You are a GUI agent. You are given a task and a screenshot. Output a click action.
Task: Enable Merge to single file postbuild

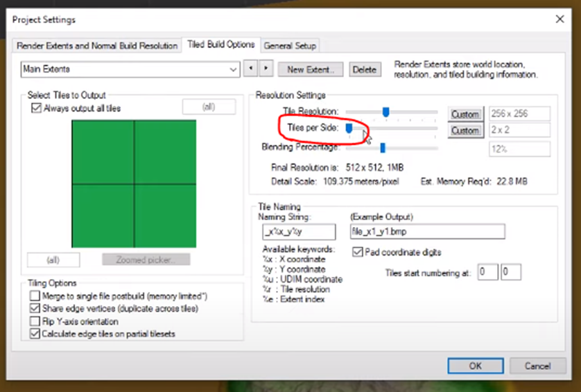35,296
